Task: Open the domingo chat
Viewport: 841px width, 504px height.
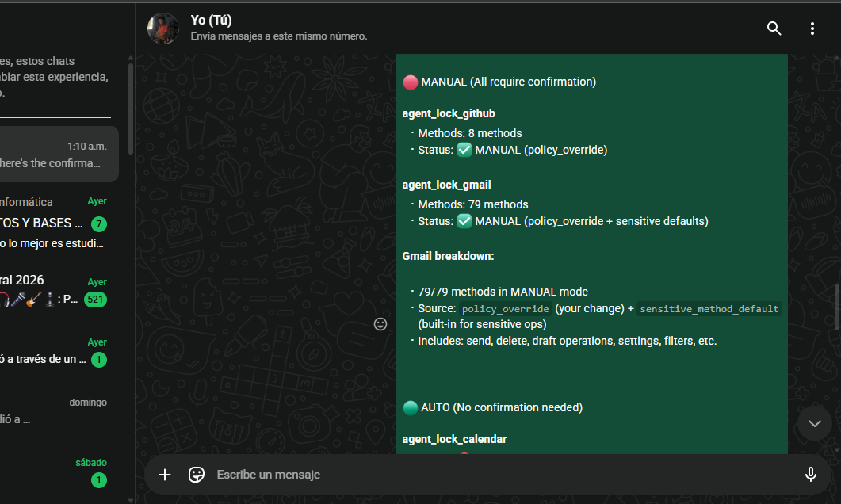Action: [59, 410]
